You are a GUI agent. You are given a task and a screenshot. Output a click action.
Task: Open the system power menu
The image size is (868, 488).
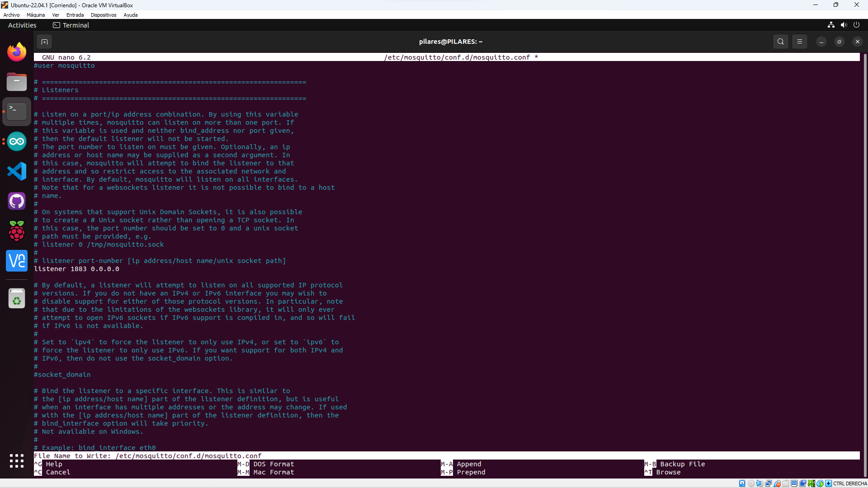point(856,25)
